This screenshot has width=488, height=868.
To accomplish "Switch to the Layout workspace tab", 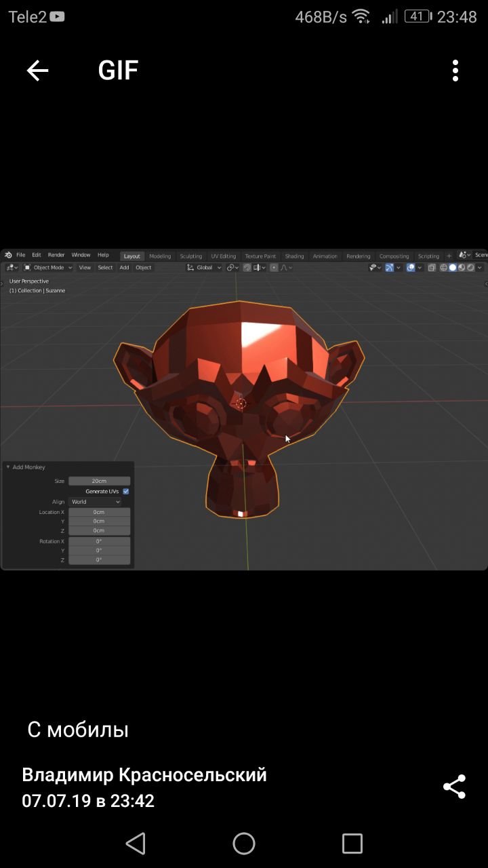I will click(x=131, y=256).
